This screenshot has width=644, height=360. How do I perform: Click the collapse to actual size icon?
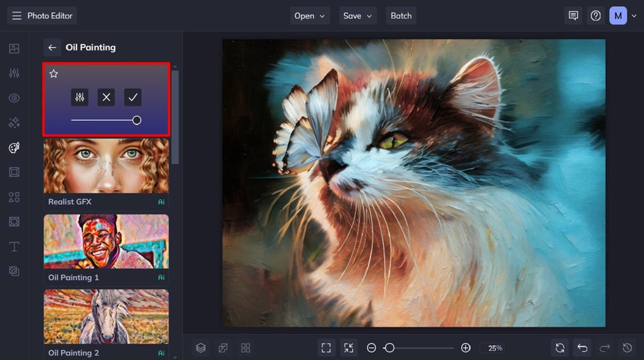click(x=349, y=348)
